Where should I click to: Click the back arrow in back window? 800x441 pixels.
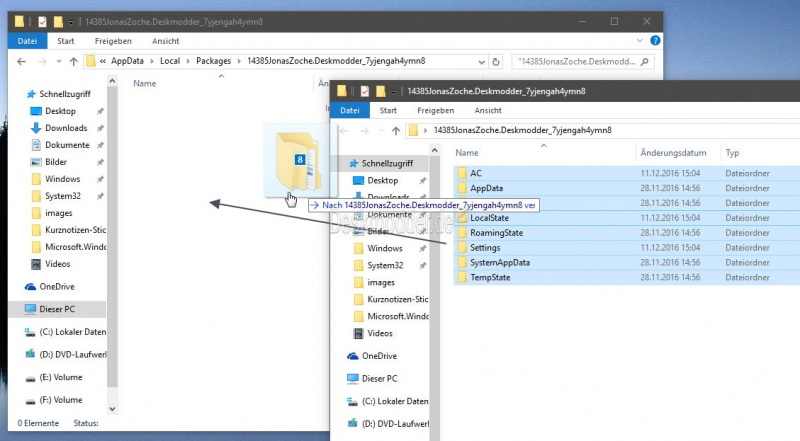(x=21, y=62)
